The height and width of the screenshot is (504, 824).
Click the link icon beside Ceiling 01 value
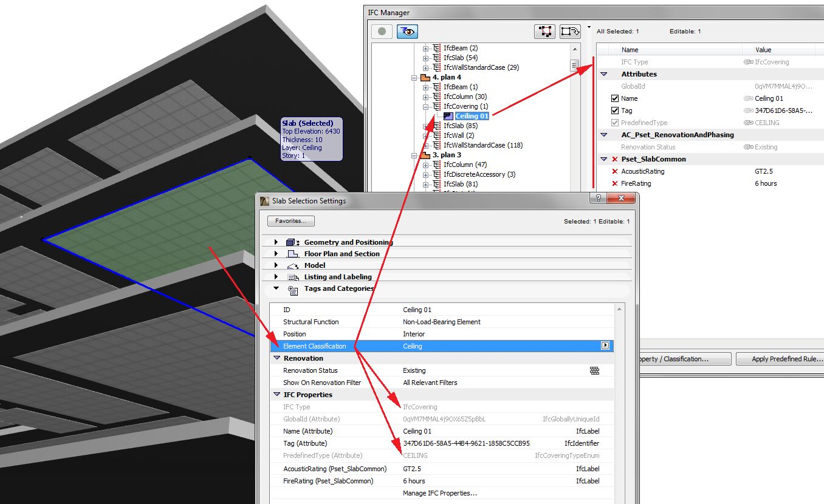[x=749, y=98]
